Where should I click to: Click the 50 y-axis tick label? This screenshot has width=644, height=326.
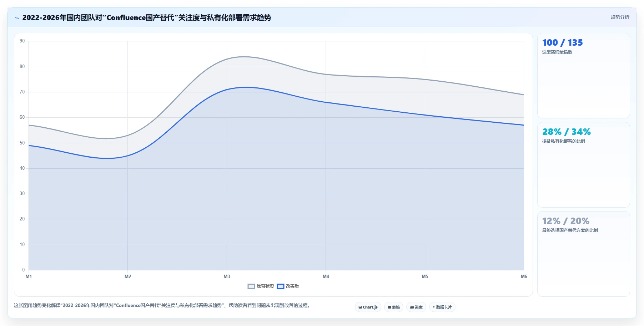click(22, 143)
